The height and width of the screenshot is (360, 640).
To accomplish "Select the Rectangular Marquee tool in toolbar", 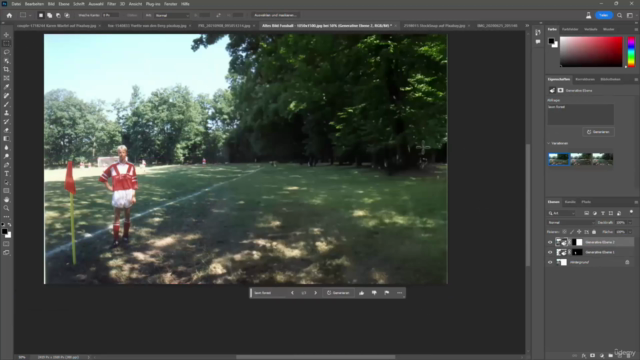I will coord(6,43).
